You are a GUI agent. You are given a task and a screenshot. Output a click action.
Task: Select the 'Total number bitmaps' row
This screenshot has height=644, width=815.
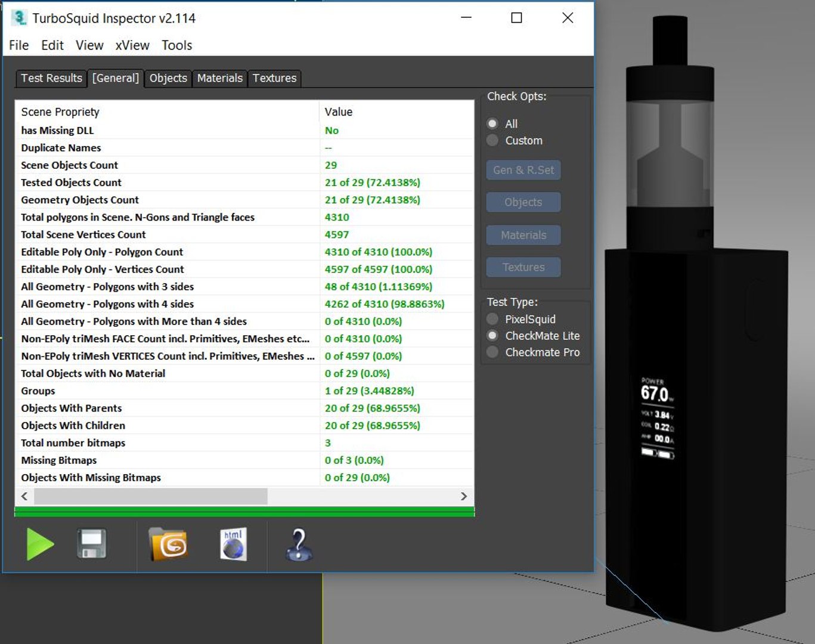(244, 442)
